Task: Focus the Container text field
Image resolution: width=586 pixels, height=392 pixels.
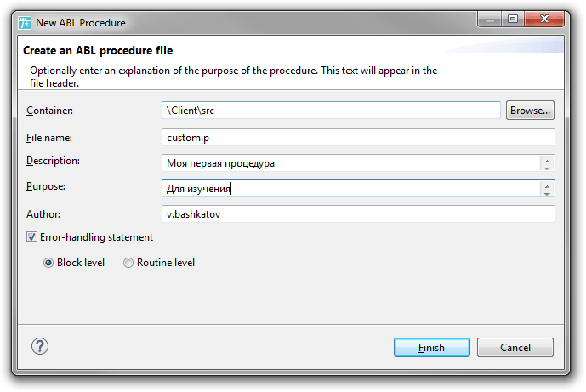Action: coord(331,111)
